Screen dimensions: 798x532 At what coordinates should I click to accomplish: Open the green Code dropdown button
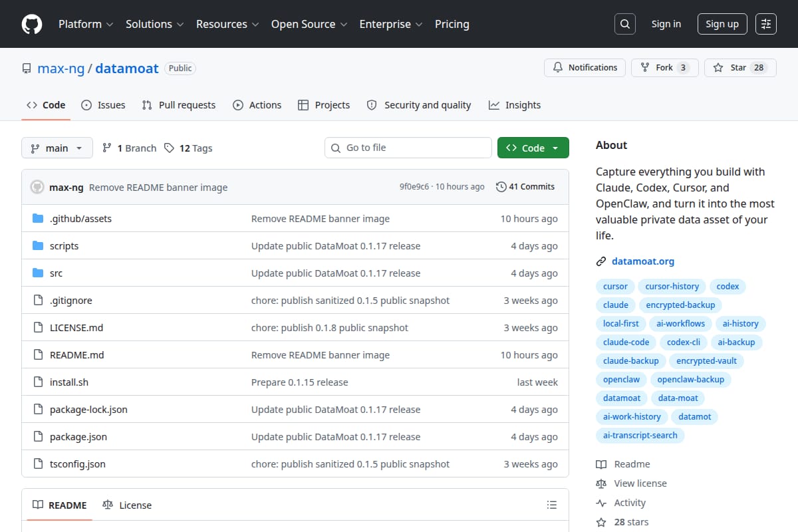click(533, 148)
